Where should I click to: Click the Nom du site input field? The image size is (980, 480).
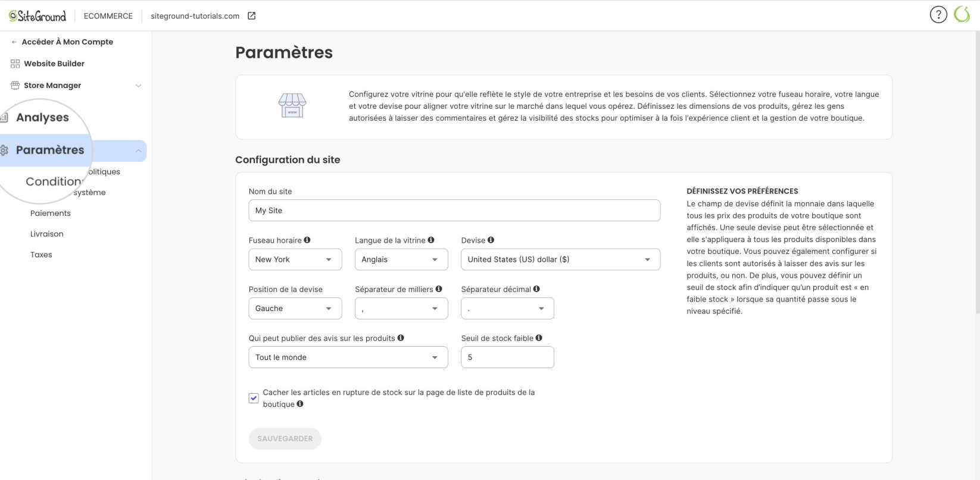point(454,211)
